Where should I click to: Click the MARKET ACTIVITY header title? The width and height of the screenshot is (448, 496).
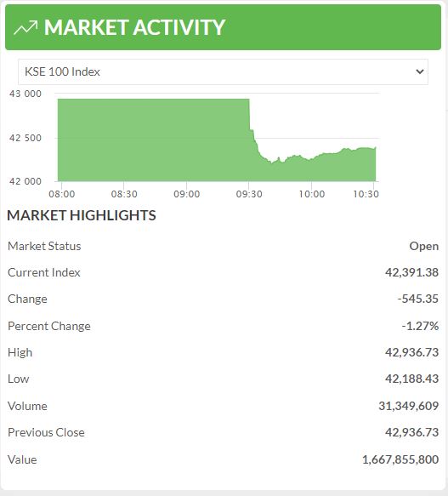[134, 27]
